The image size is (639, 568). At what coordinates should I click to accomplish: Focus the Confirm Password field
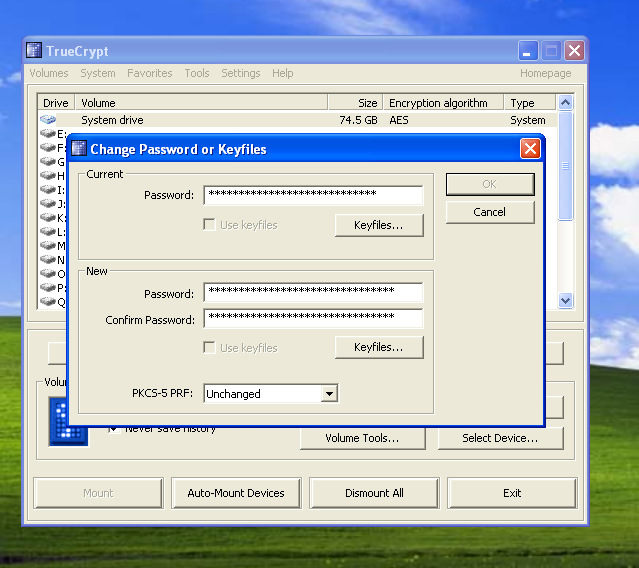pos(313,318)
